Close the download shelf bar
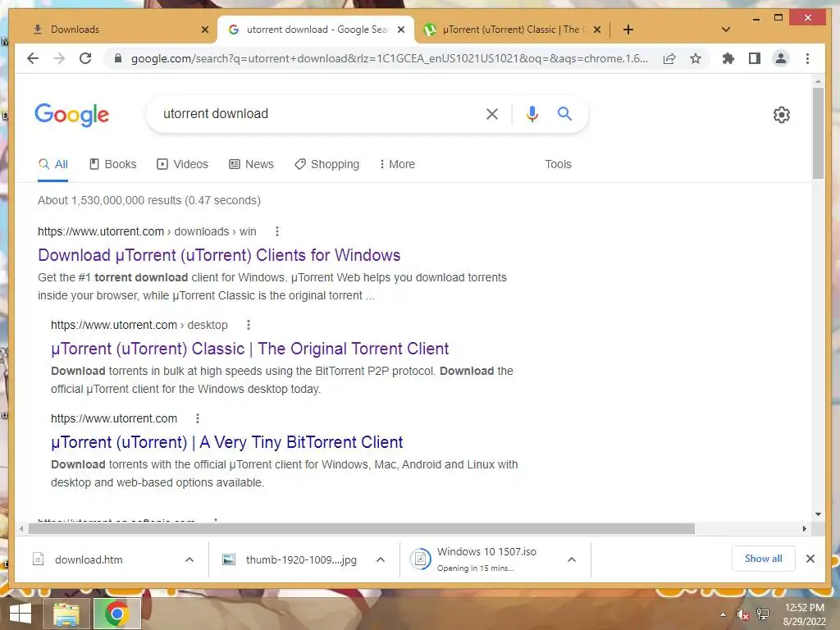The height and width of the screenshot is (630, 840). (x=810, y=559)
